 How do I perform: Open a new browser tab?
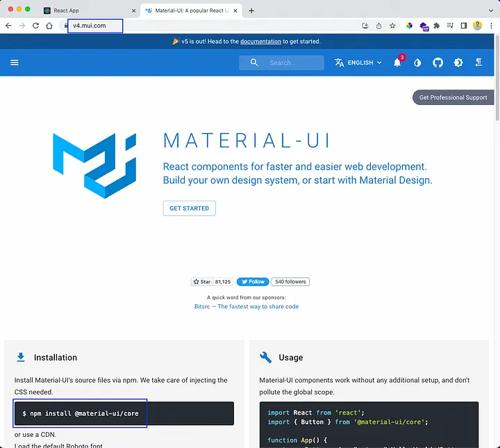[251, 11]
